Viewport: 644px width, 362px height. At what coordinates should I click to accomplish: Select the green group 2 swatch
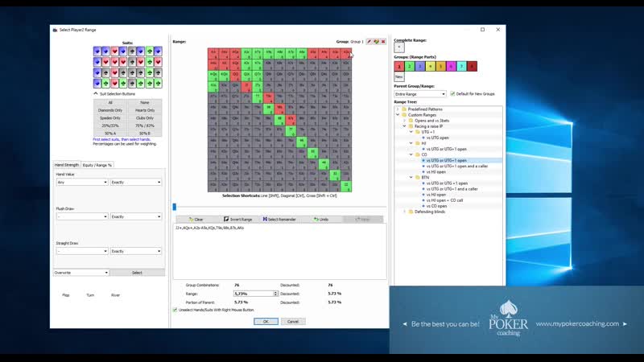pos(410,66)
